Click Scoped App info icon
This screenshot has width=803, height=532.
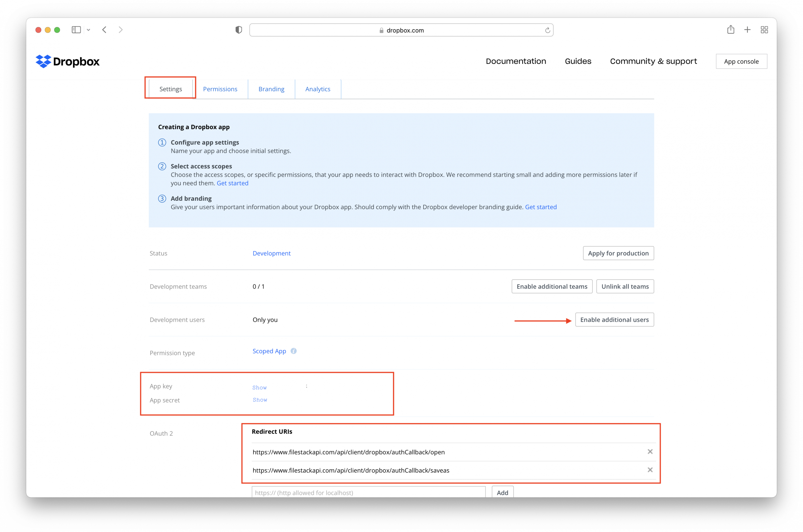[293, 351]
